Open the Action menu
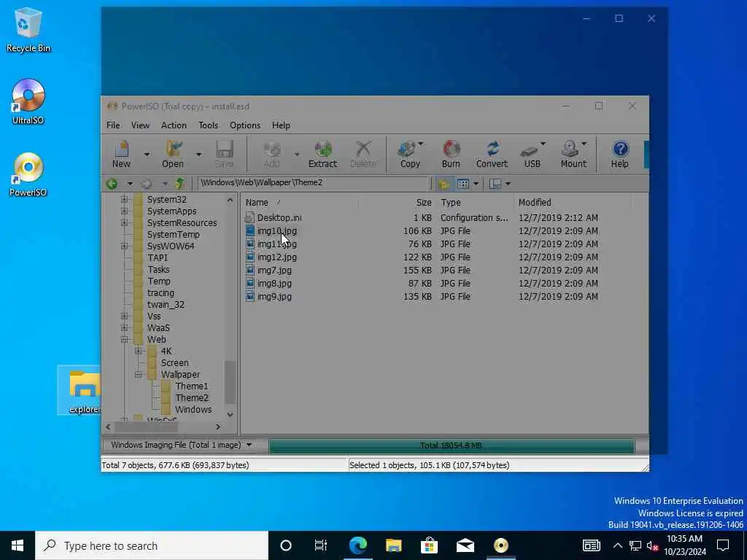 174,125
